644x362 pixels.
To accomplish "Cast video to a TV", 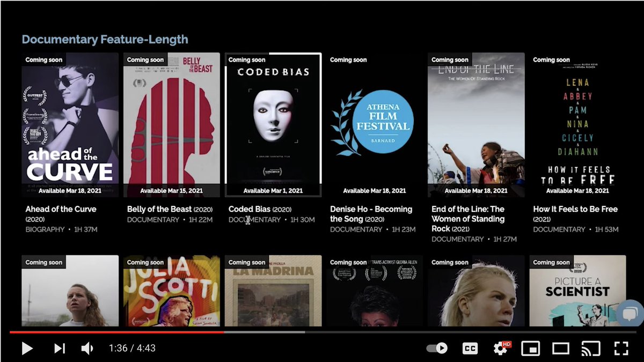I will coord(591,349).
